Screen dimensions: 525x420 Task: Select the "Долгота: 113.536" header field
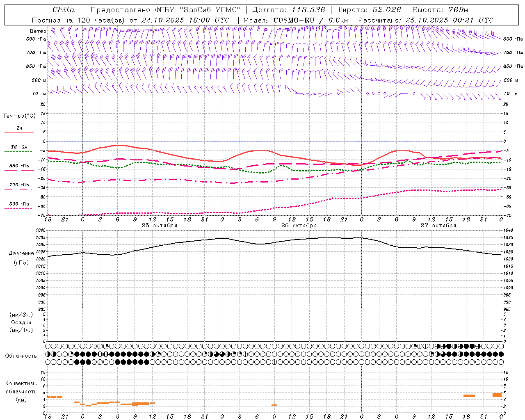click(289, 10)
